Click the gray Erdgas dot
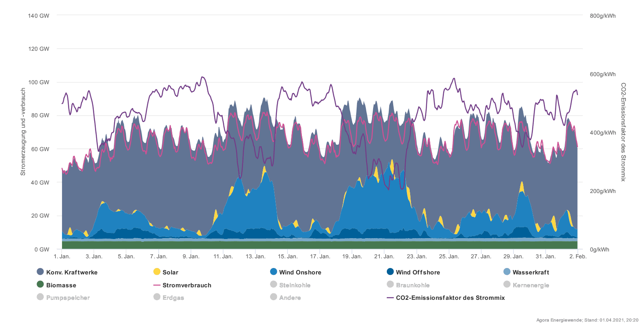Image resolution: width=644 pixels, height=324 pixels. 157,297
